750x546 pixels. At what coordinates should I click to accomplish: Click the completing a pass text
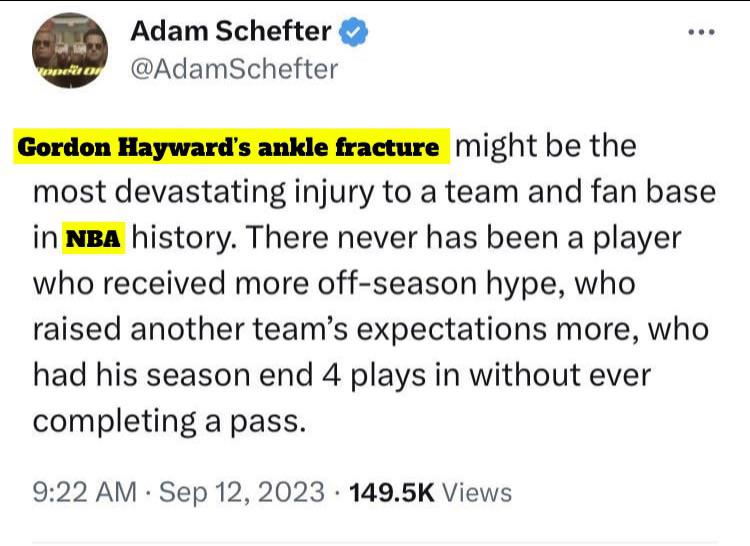167,420
